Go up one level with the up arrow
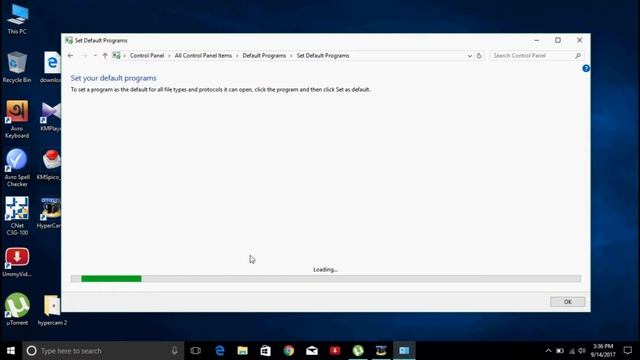640x360 pixels. (105, 56)
